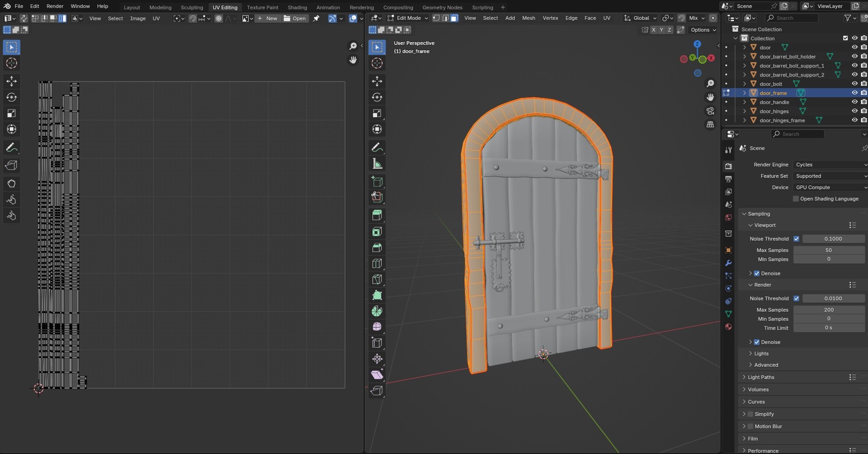This screenshot has width=868, height=454.
Task: Click the New image button
Action: (x=267, y=19)
